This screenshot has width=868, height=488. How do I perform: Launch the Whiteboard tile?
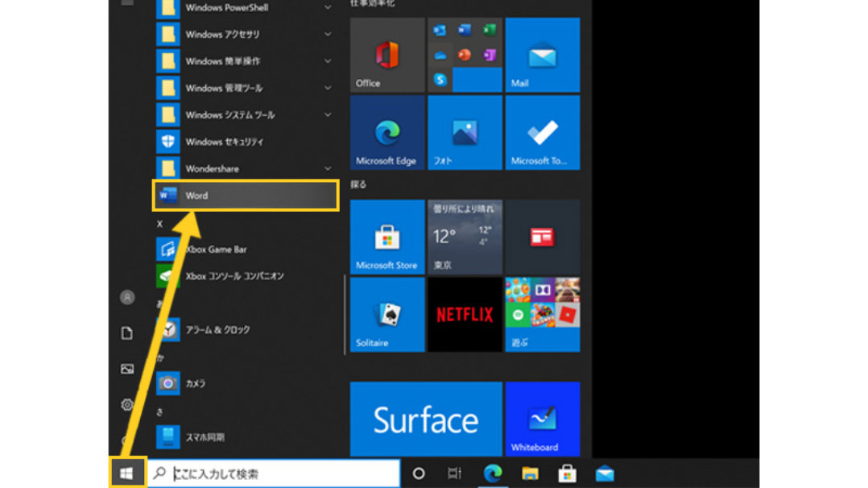[x=543, y=419]
